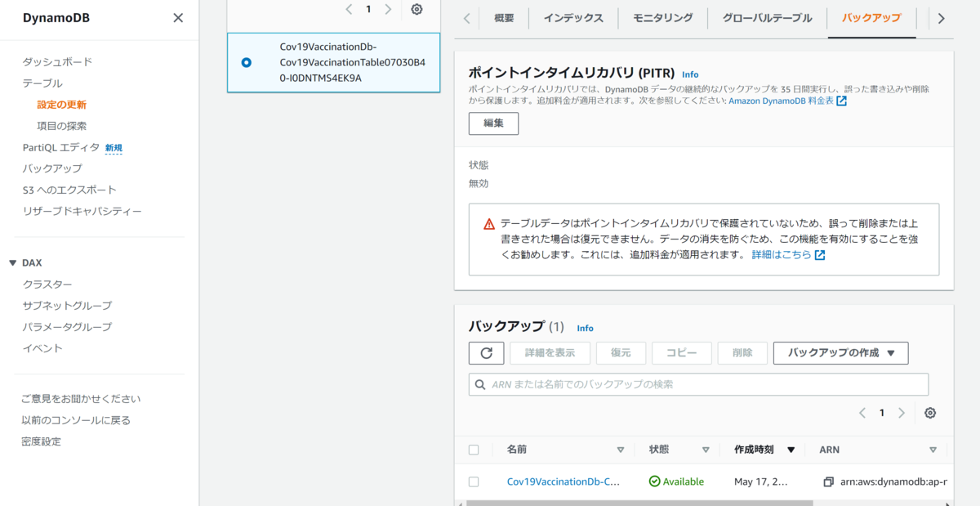Open 設定の更新 in sidebar
The image size is (980, 506).
click(62, 105)
